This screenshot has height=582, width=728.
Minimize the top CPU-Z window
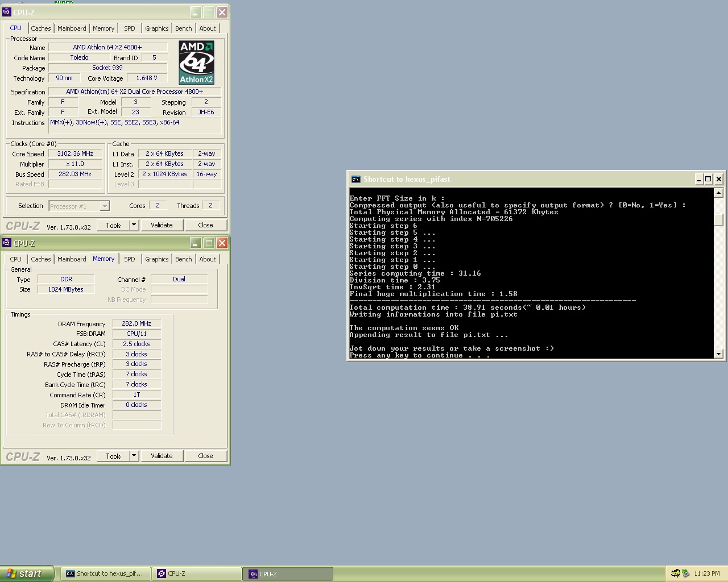coord(196,12)
